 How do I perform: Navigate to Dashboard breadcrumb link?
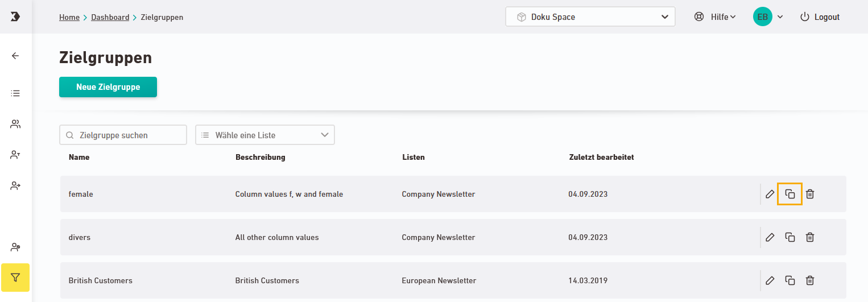[x=110, y=17]
